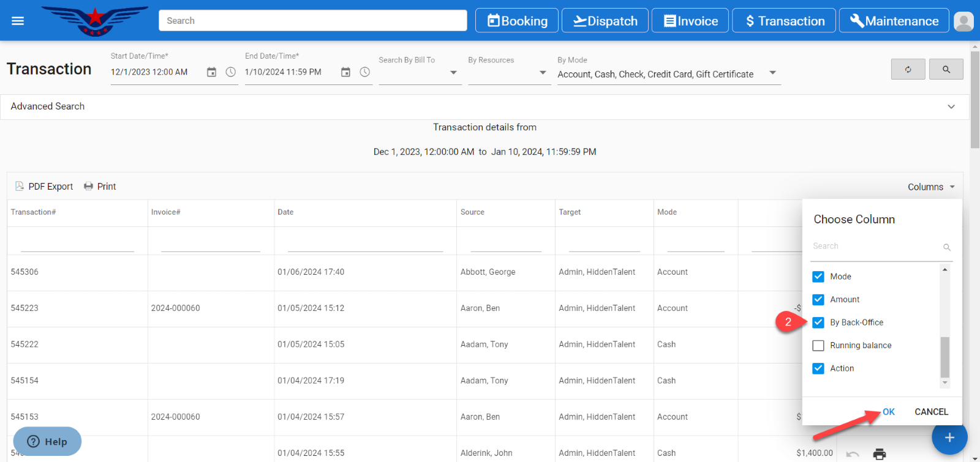Click the column chooser list scrollbar
This screenshot has width=980, height=462.
coord(945,357)
